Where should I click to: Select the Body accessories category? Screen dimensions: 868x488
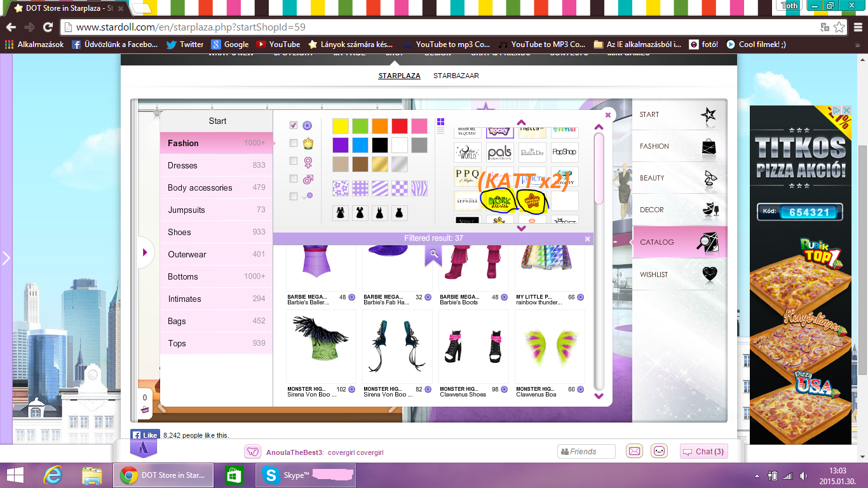pyautogui.click(x=216, y=187)
